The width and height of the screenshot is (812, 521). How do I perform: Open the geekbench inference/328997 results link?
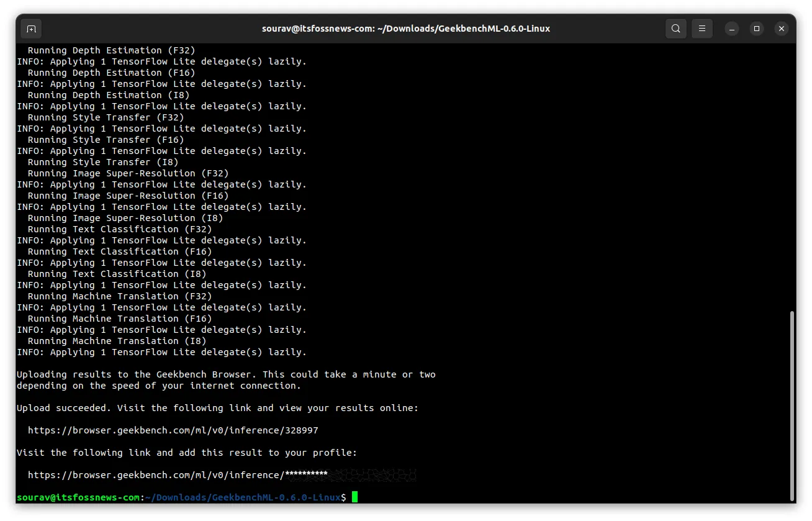point(173,430)
